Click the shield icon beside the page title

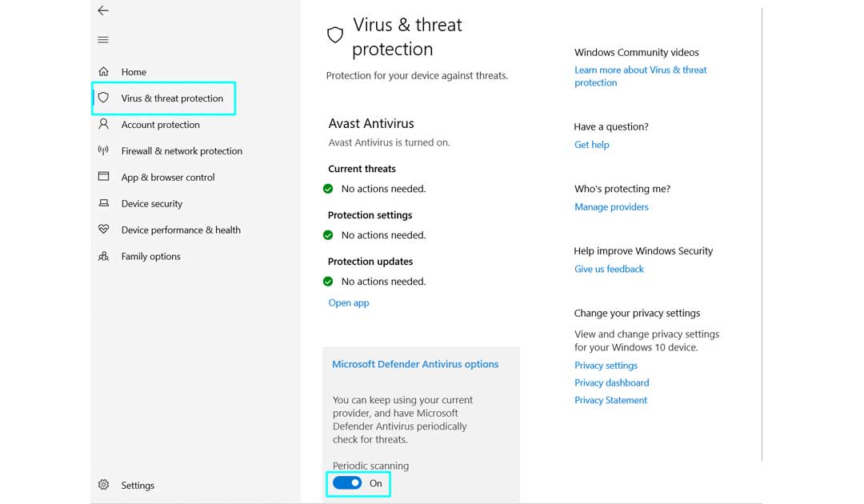point(334,34)
